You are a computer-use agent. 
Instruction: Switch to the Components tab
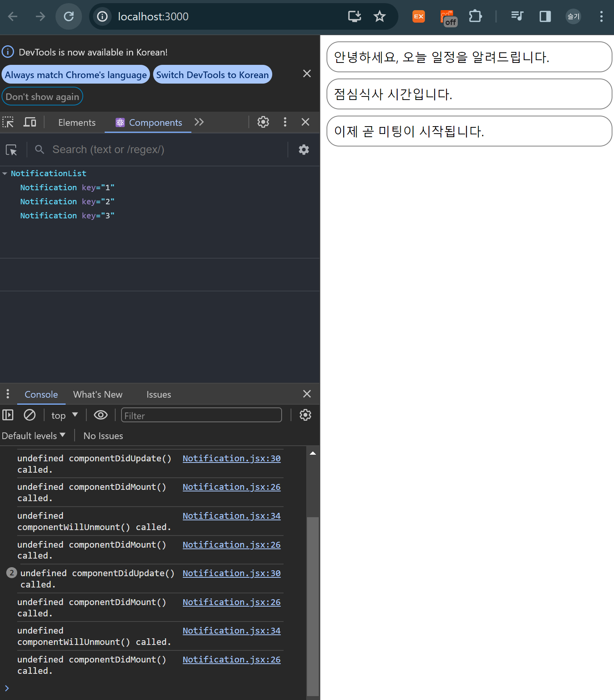pos(148,123)
